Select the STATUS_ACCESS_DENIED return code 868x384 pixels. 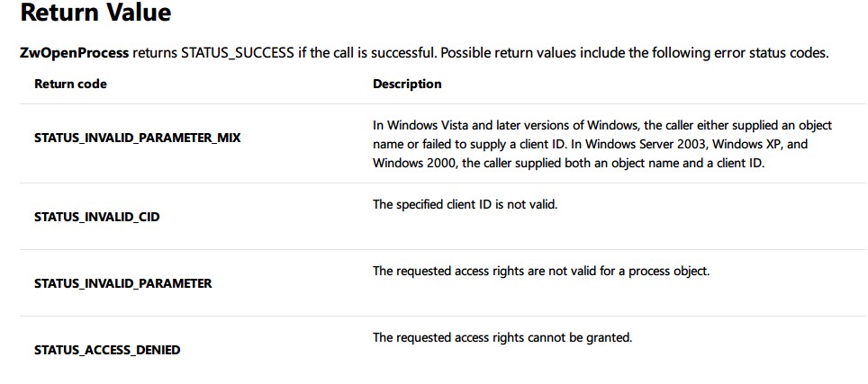107,351
